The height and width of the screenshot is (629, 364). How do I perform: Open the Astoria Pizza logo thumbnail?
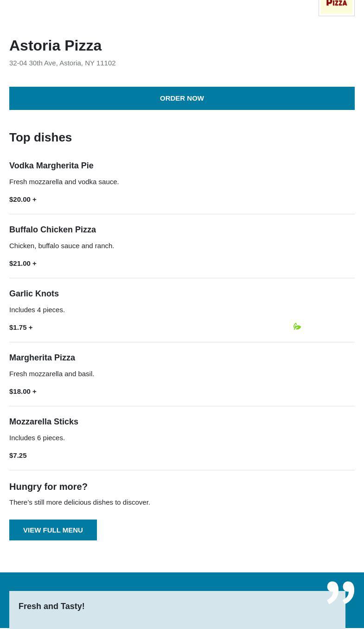click(337, 6)
